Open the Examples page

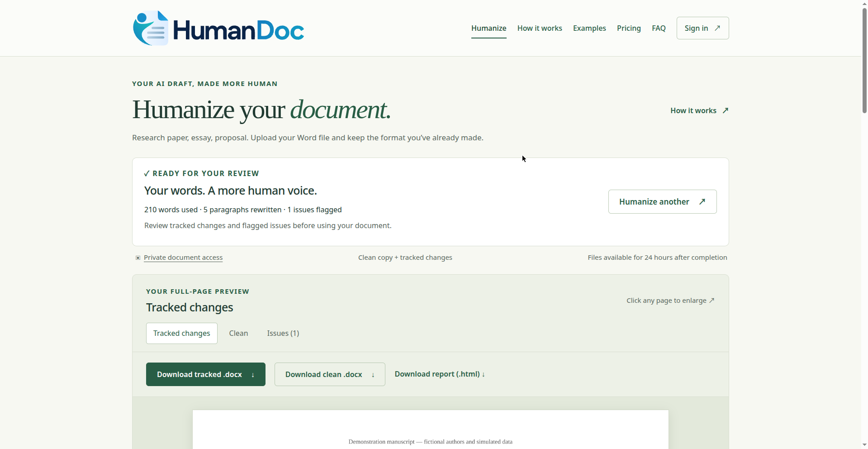point(589,28)
